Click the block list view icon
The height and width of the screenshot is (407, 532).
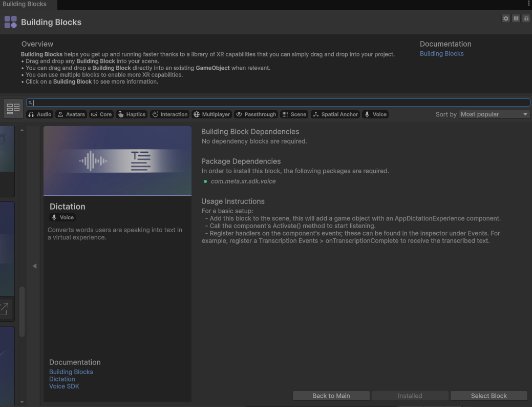[13, 108]
